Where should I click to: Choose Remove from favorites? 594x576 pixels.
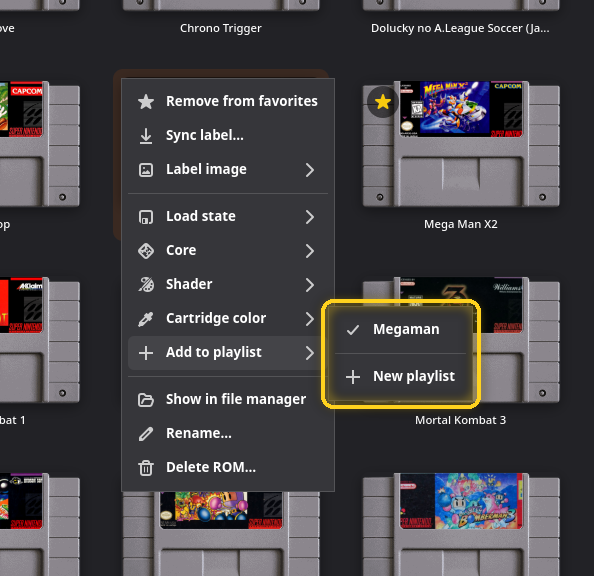pos(228,102)
